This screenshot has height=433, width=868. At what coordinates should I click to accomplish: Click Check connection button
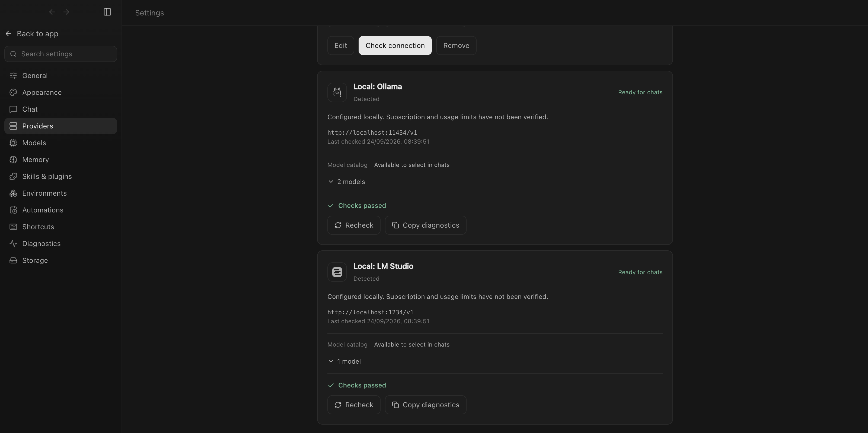[395, 46]
